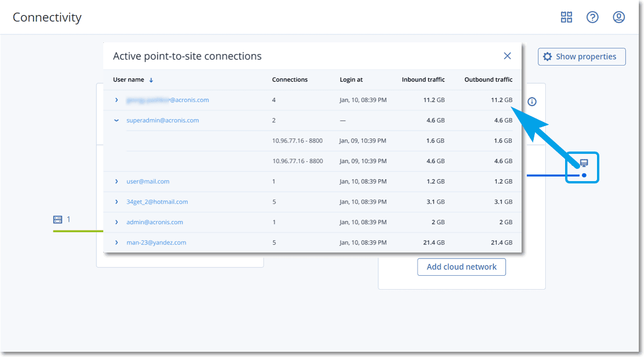Viewport: 644px width, 357px height.
Task: Open the man-23@yandez.com user link
Action: coord(156,243)
